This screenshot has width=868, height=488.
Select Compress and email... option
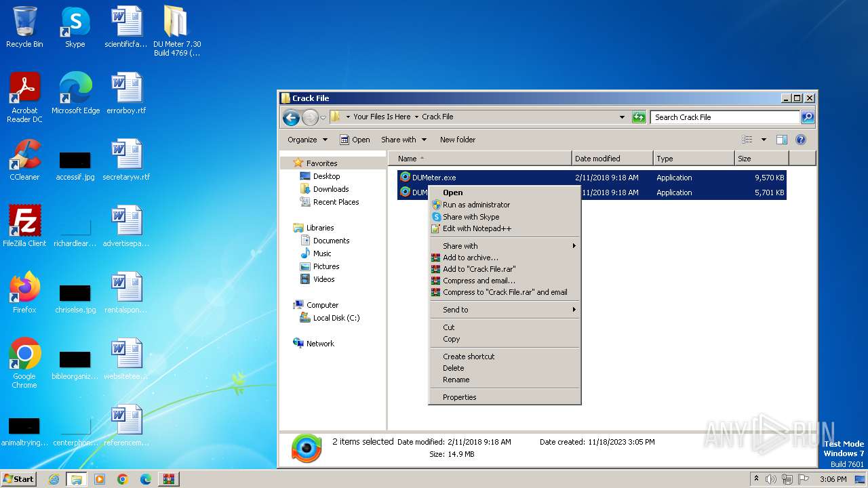[505, 281]
